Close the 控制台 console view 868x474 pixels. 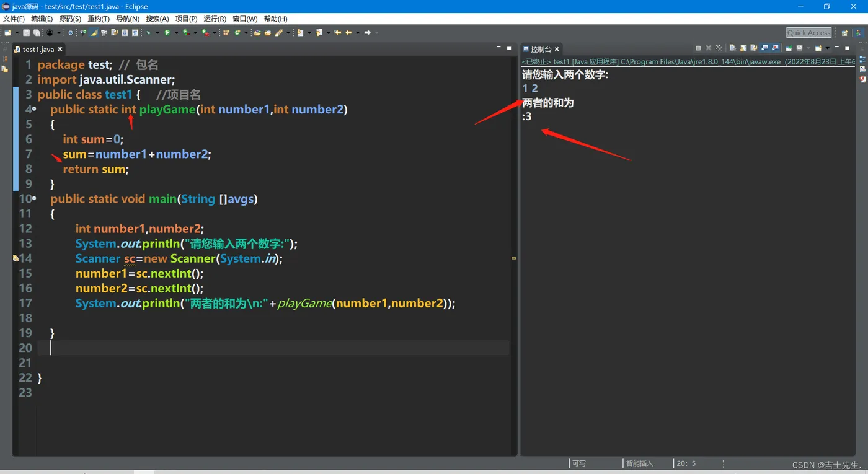[557, 49]
